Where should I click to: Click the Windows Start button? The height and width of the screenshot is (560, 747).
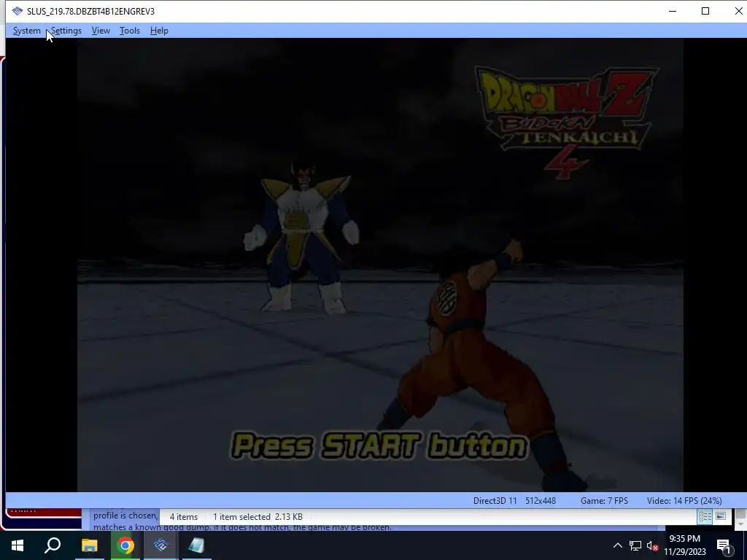[x=18, y=545]
